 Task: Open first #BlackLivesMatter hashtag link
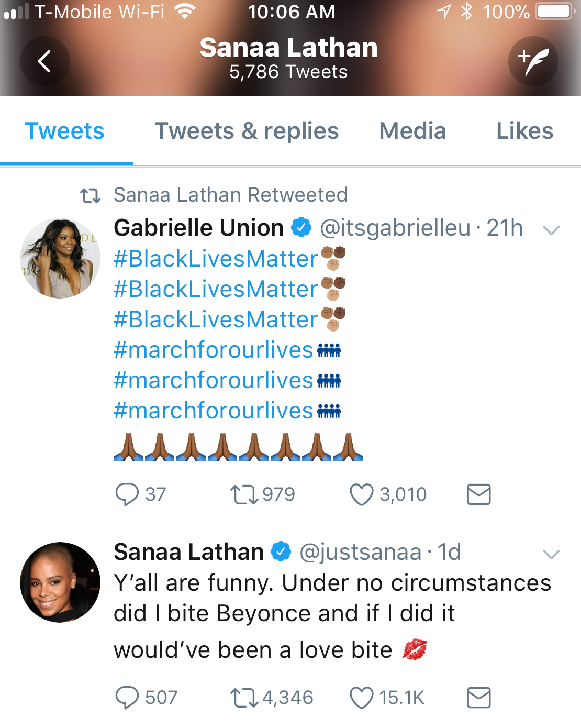(216, 259)
